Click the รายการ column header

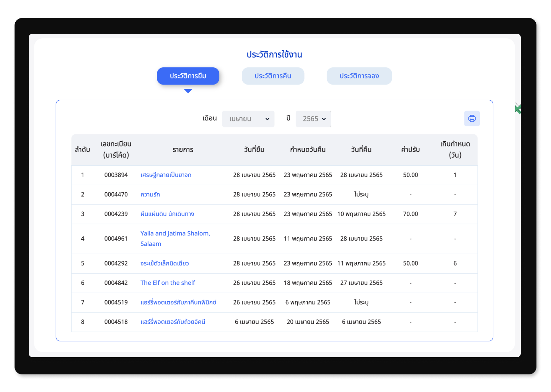(183, 150)
